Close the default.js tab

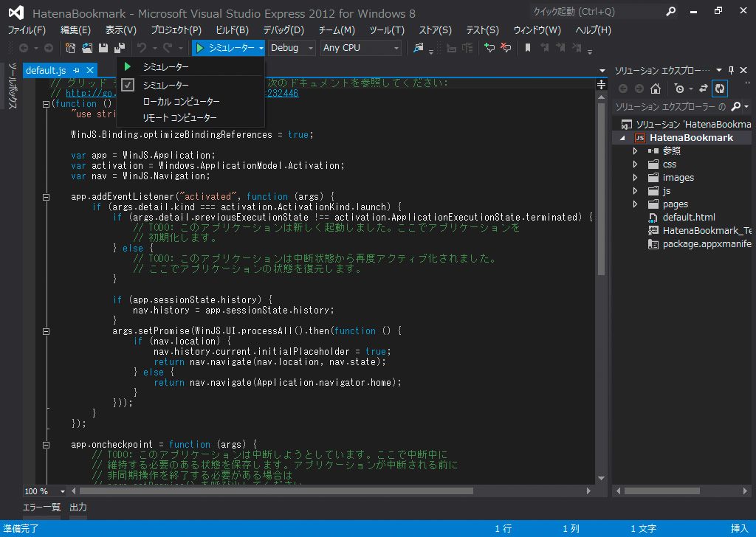pos(89,70)
